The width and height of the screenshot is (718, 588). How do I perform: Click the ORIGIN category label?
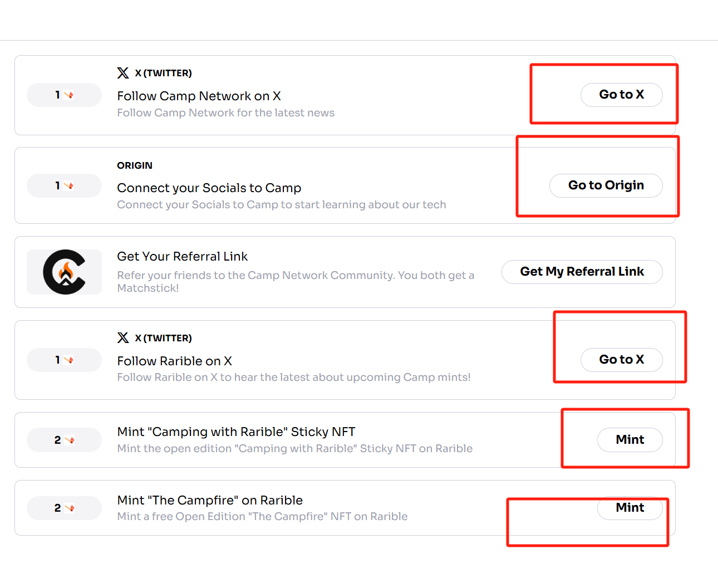coord(135,165)
